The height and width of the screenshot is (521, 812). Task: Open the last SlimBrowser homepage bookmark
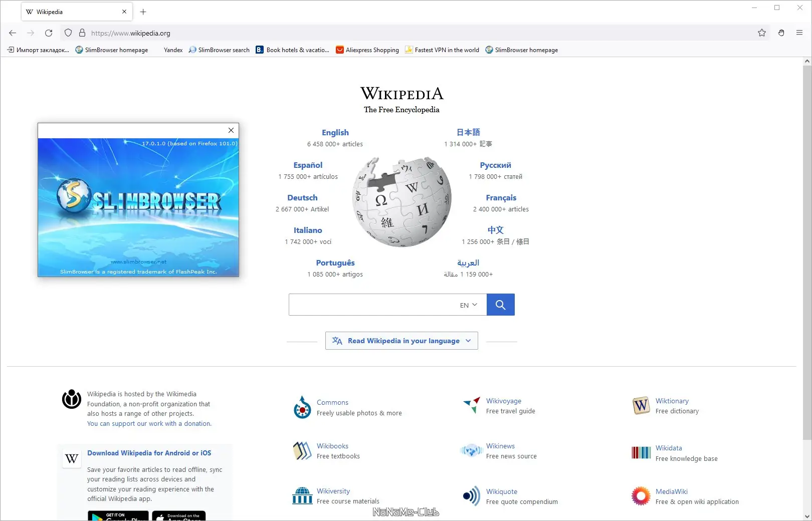pos(522,50)
